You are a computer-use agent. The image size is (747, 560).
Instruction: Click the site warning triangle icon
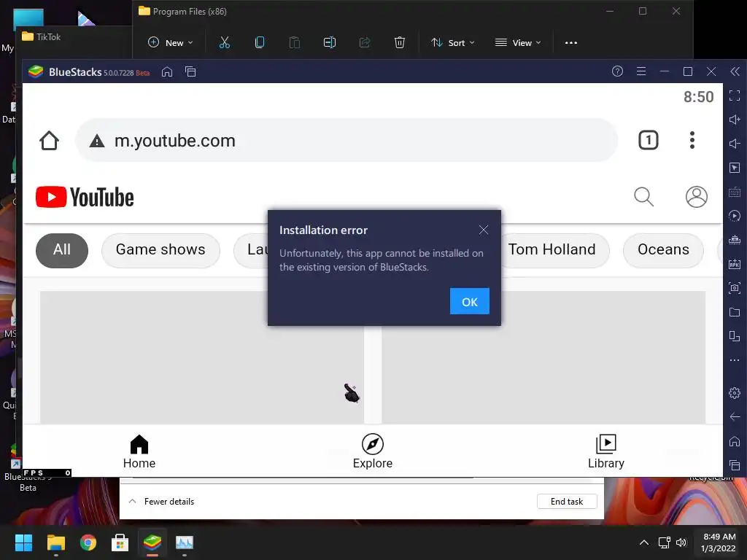point(97,141)
